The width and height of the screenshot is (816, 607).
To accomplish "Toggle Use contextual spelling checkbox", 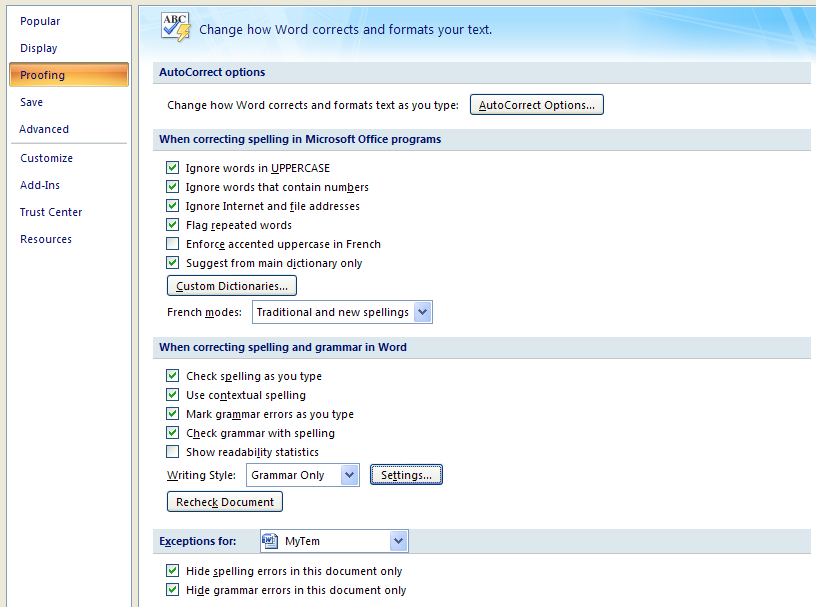I will point(172,395).
